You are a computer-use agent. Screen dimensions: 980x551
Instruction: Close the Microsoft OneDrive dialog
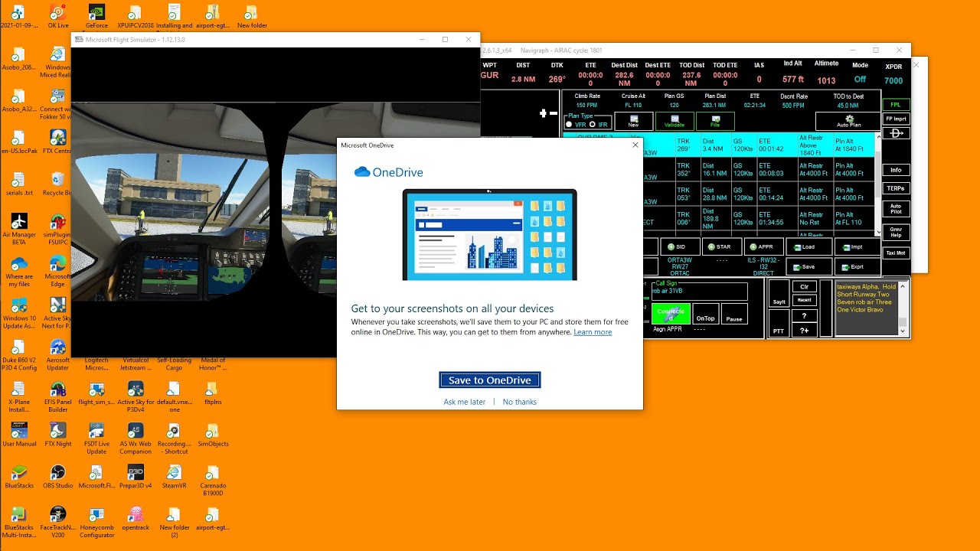point(635,145)
